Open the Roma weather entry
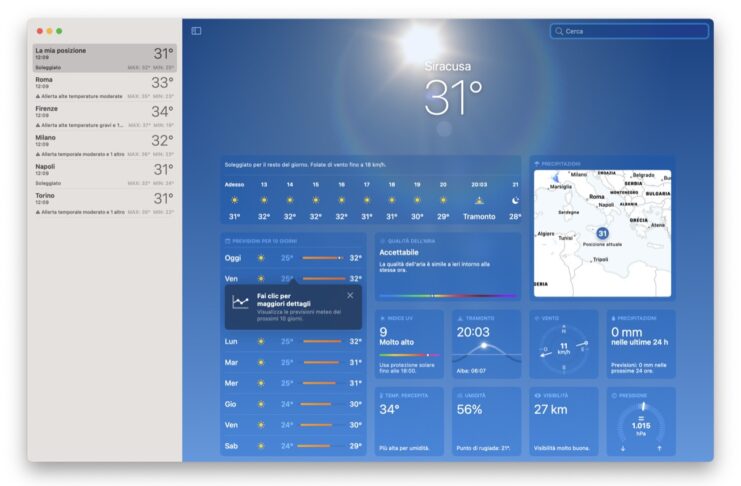The image size is (741, 486). click(x=104, y=87)
